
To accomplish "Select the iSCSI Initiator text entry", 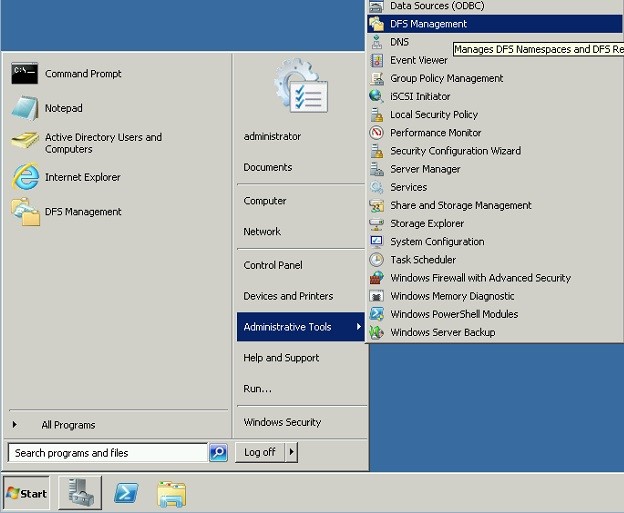I will 420,96.
